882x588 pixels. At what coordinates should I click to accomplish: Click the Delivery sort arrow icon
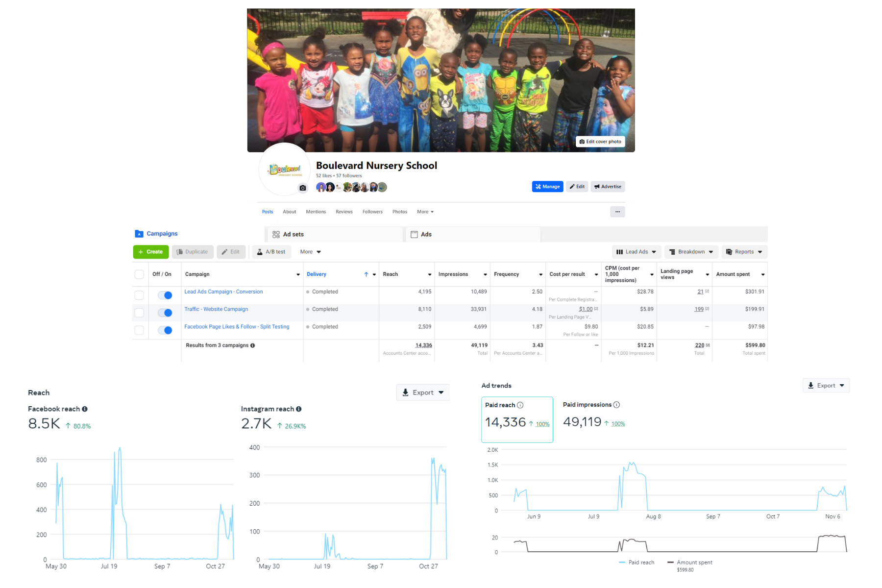click(366, 274)
